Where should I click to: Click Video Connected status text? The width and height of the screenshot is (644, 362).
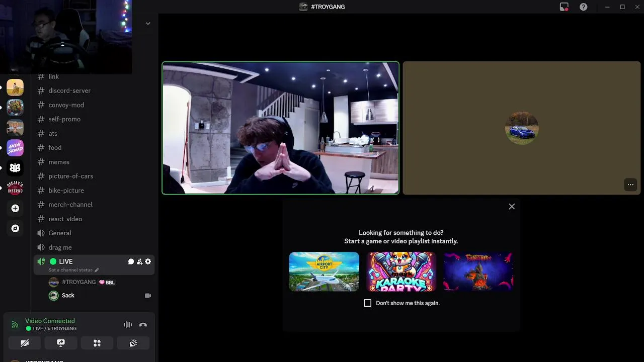click(50, 321)
